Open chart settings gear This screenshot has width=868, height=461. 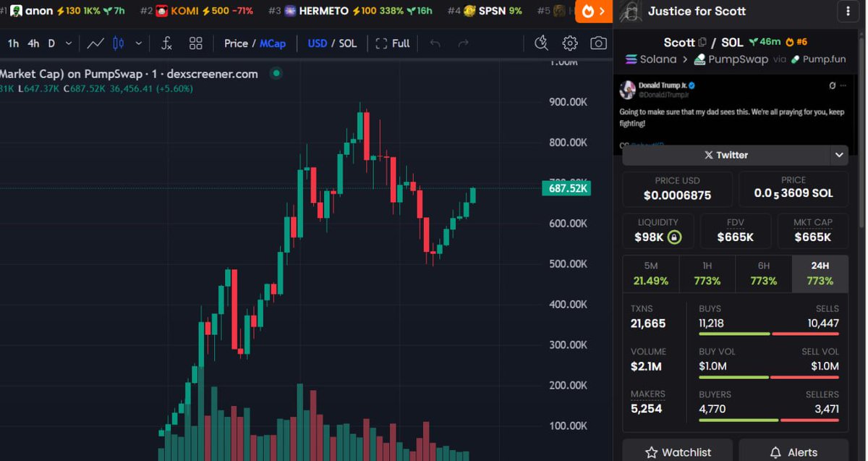[x=570, y=43]
